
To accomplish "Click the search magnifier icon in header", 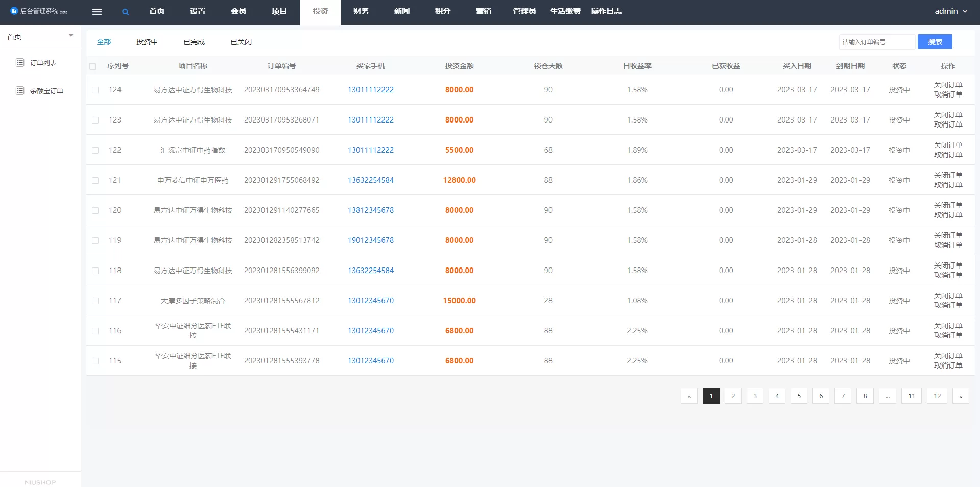I will pos(125,12).
